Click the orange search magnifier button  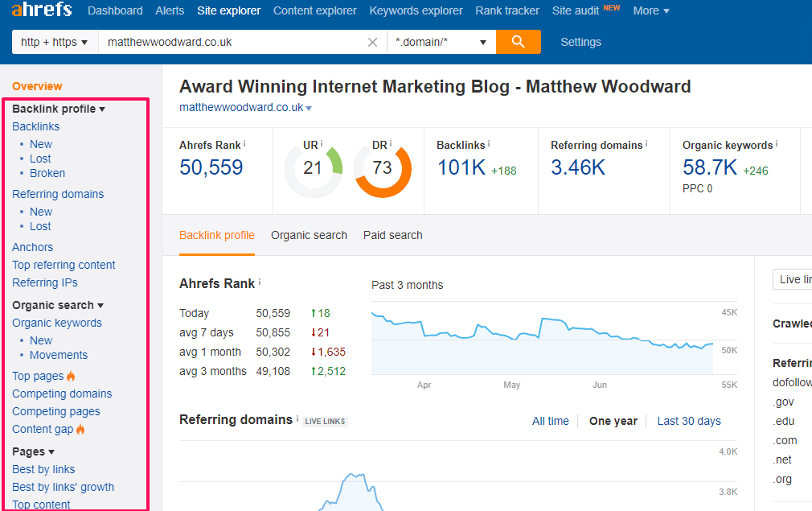click(519, 42)
